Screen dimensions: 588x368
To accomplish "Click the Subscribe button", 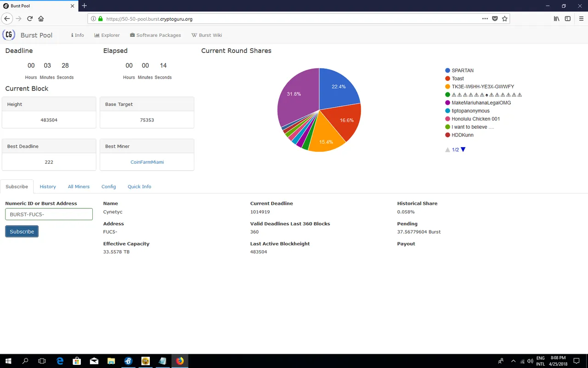I will (22, 231).
